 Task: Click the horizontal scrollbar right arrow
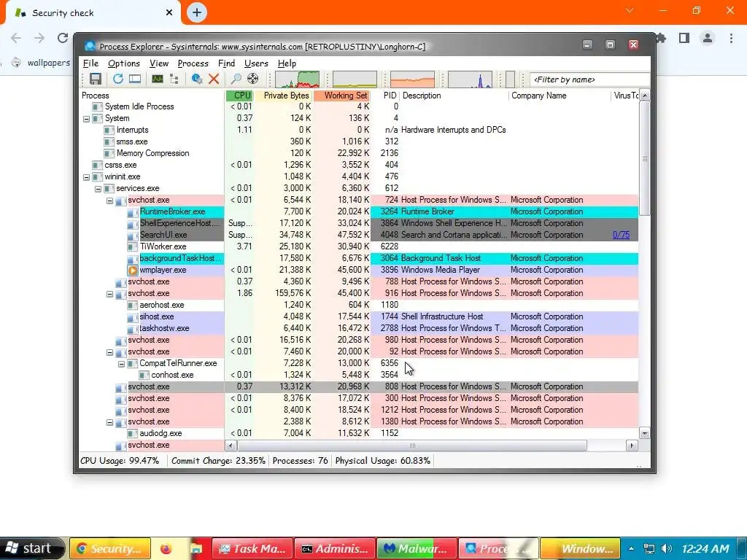tap(632, 446)
